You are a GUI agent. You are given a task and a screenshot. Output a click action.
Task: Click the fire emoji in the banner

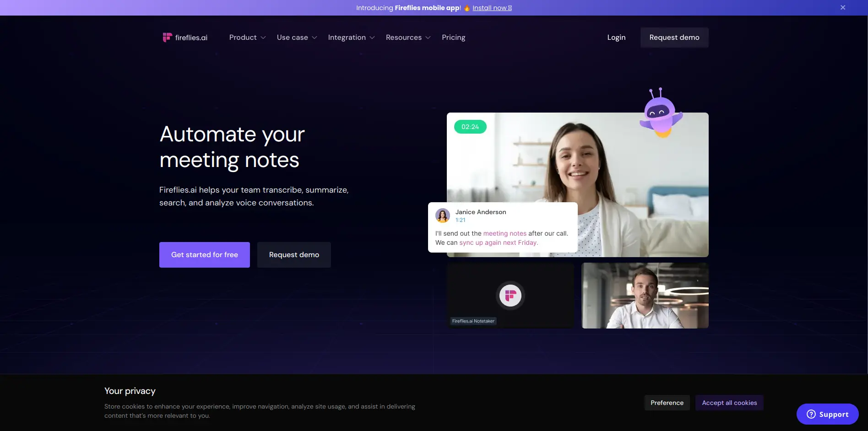467,7
